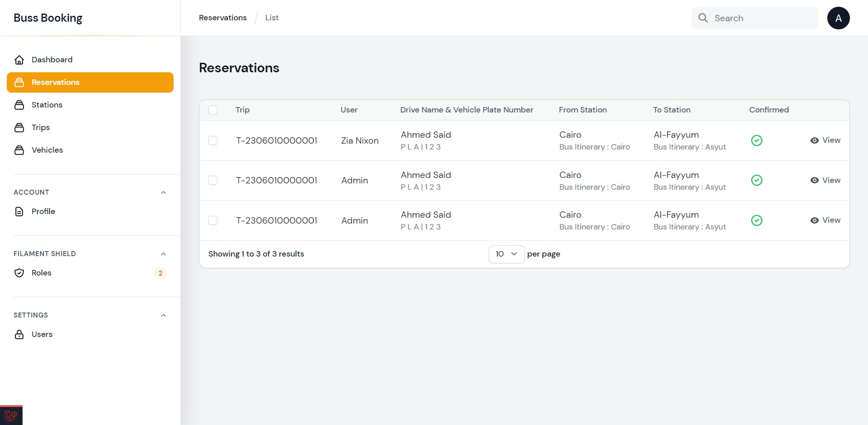Check the last reservation row checkbox
868x425 pixels.
pos(213,220)
